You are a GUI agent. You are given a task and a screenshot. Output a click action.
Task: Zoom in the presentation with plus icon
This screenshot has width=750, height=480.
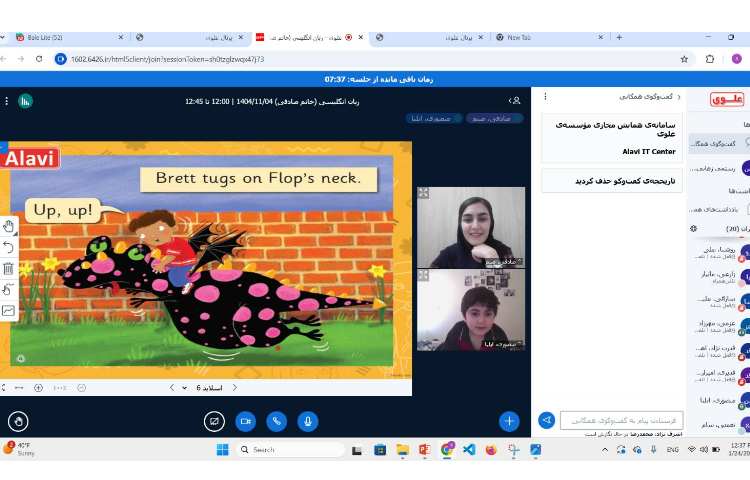[x=38, y=388]
